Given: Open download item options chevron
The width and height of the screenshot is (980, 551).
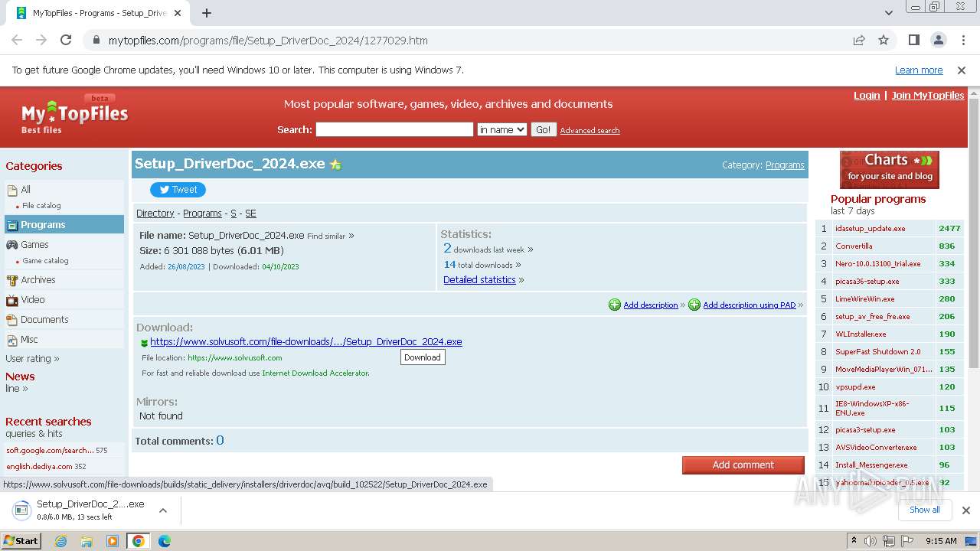Looking at the screenshot, I should (x=163, y=510).
